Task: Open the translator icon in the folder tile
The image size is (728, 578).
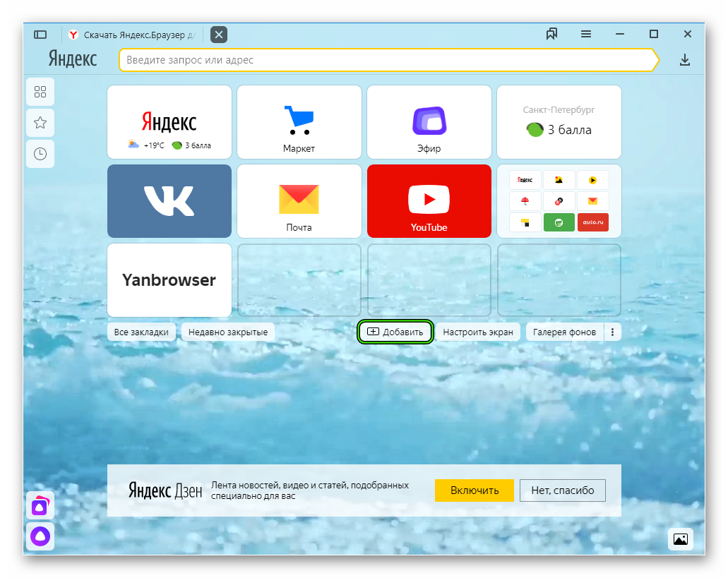Action: pos(559,201)
